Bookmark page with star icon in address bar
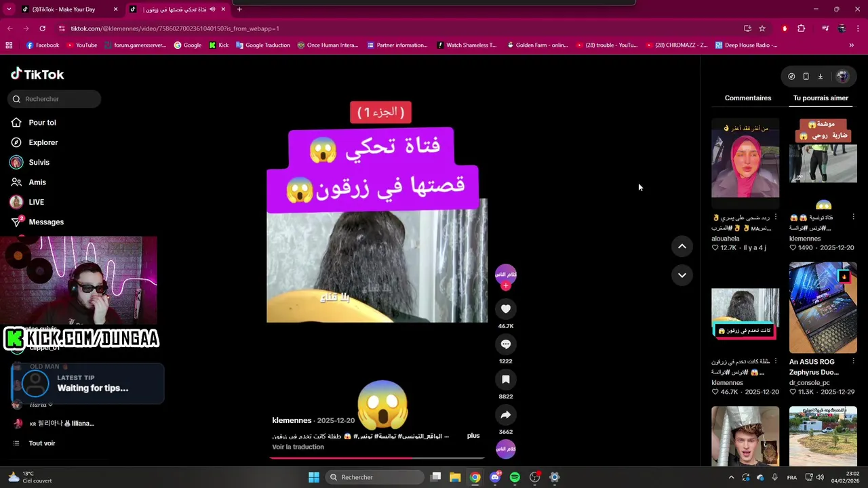 762,28
